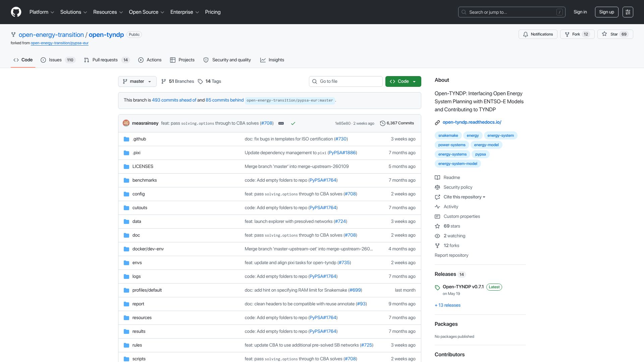Switch to the Pull requests tab
Screen dimensions: 644x362
tap(107, 60)
